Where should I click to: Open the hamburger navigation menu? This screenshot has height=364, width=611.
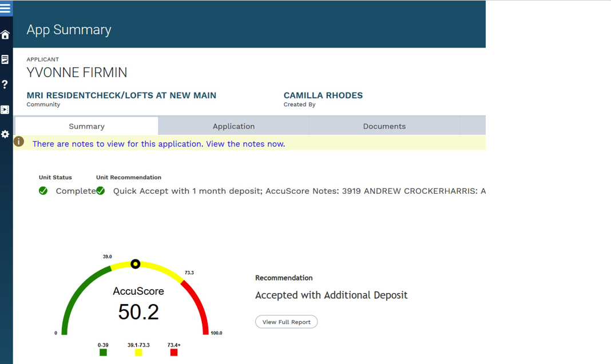point(6,8)
